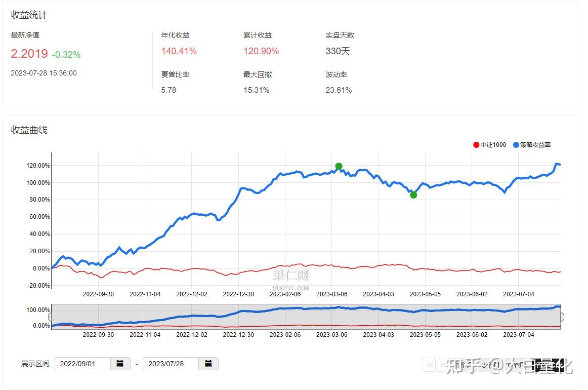The height and width of the screenshot is (390, 588).
Task: Click the navigator mini chart area
Action: [x=306, y=317]
